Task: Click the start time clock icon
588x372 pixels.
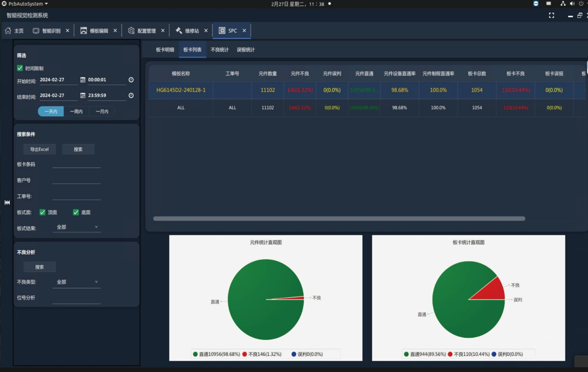Action: pyautogui.click(x=131, y=80)
